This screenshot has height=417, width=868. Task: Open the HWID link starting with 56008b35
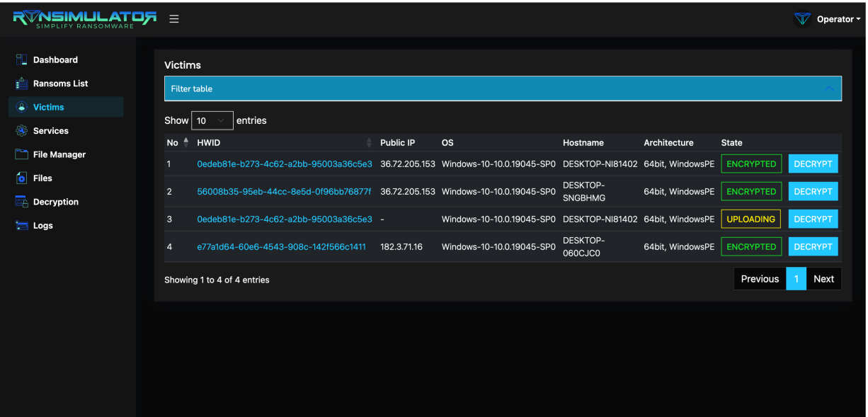(283, 192)
